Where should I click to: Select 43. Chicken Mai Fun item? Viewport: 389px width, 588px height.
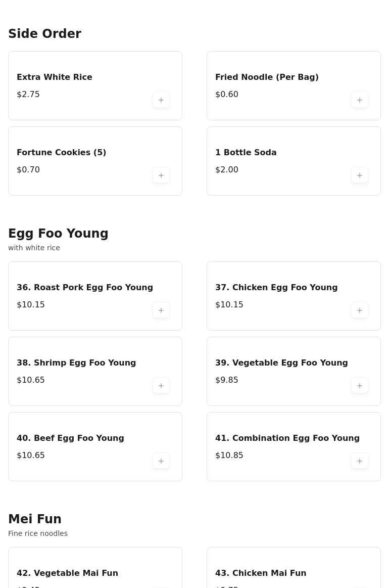(x=261, y=573)
